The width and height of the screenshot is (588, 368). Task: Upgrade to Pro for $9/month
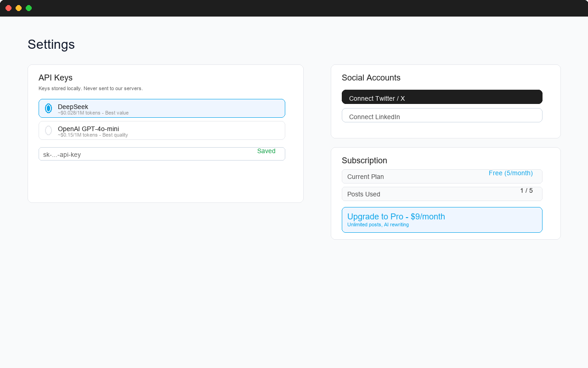[442, 220]
